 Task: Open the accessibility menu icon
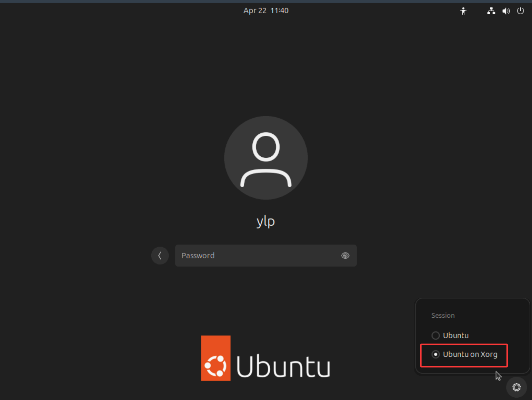pos(463,11)
